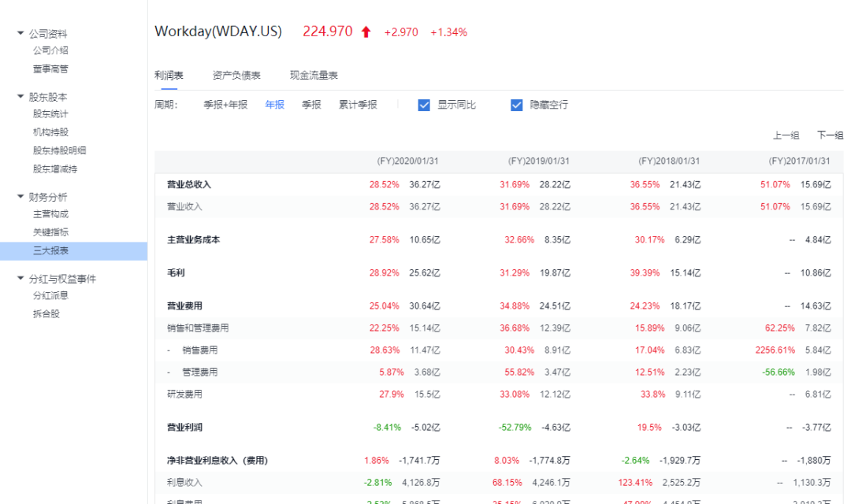The width and height of the screenshot is (851, 504).
Task: Click the (FY)2020/01/31 column header
Action: 407,161
